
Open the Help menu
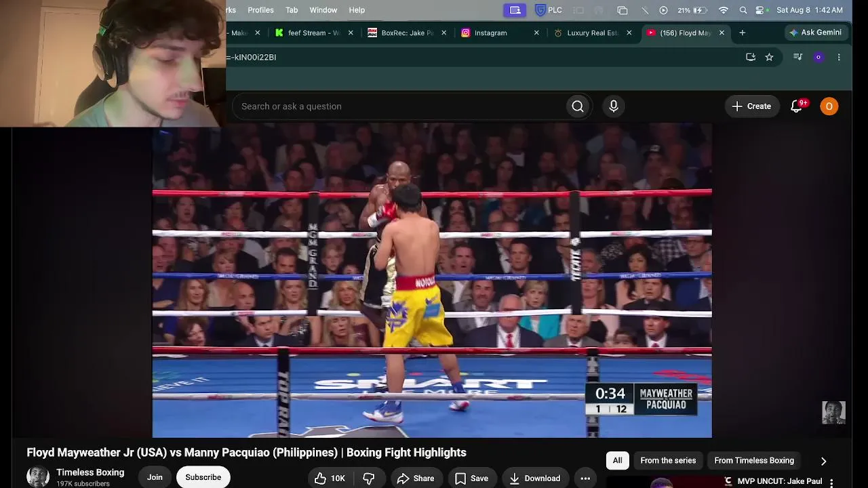tap(357, 10)
